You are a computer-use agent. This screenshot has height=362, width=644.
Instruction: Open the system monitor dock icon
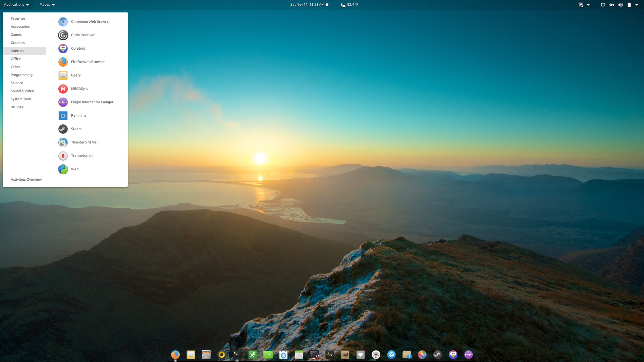point(329,354)
